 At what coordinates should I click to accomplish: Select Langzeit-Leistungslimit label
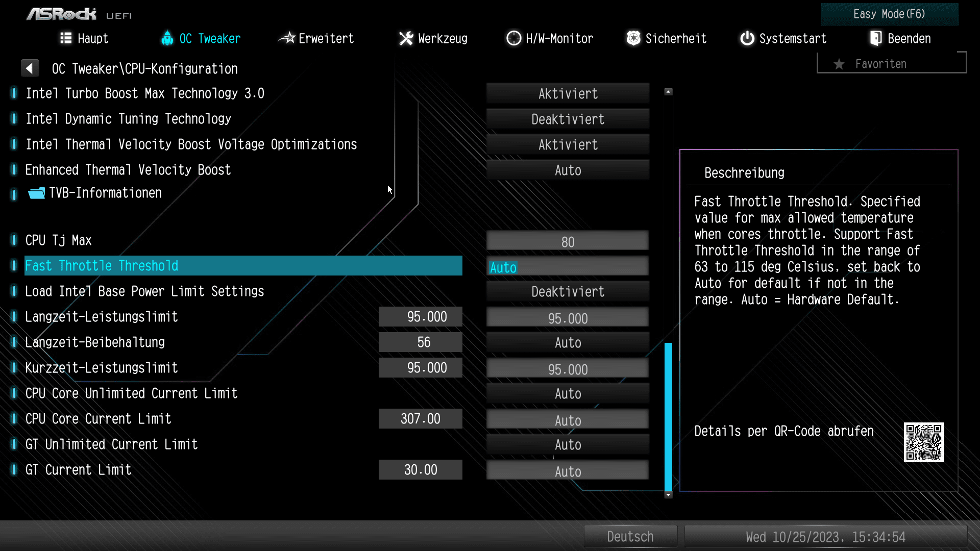102,317
